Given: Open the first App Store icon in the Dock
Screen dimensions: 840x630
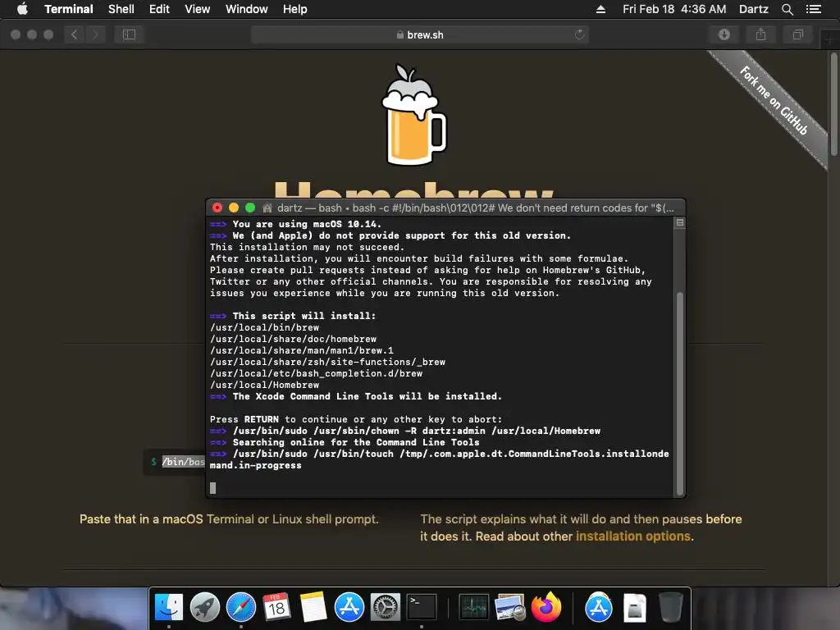Looking at the screenshot, I should tap(349, 608).
